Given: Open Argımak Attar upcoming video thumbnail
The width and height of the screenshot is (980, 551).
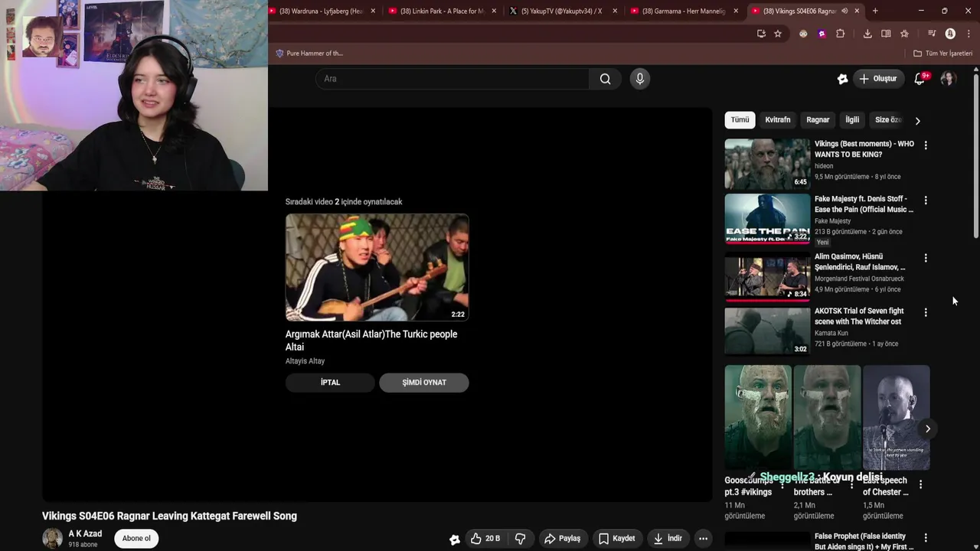Looking at the screenshot, I should coord(377,267).
